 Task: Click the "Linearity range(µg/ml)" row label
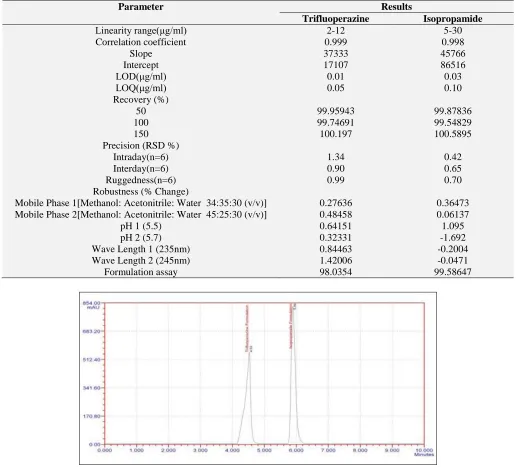[x=141, y=31]
